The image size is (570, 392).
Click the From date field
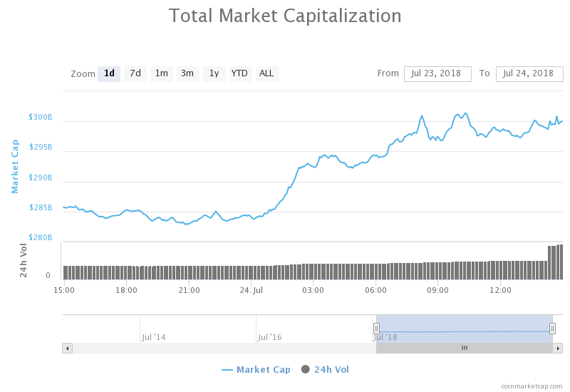[437, 73]
